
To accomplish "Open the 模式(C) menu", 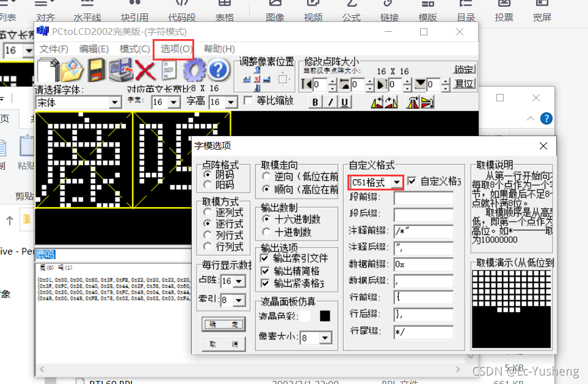I will (x=134, y=49).
